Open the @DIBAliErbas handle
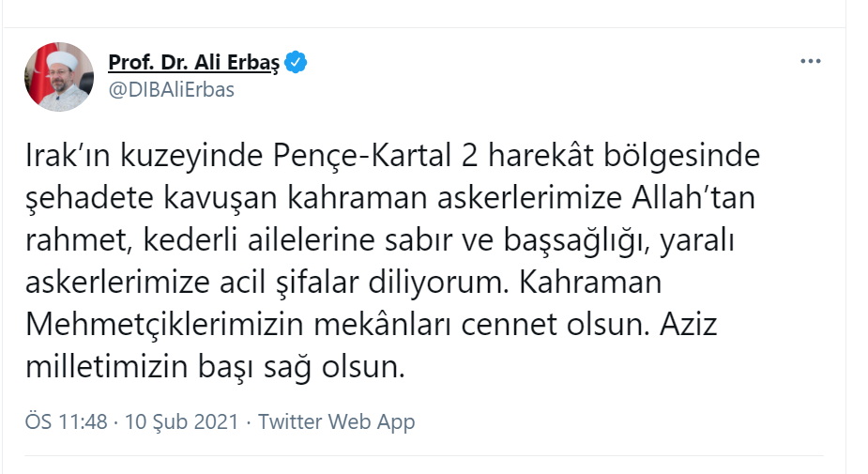The image size is (868, 474). (x=171, y=90)
